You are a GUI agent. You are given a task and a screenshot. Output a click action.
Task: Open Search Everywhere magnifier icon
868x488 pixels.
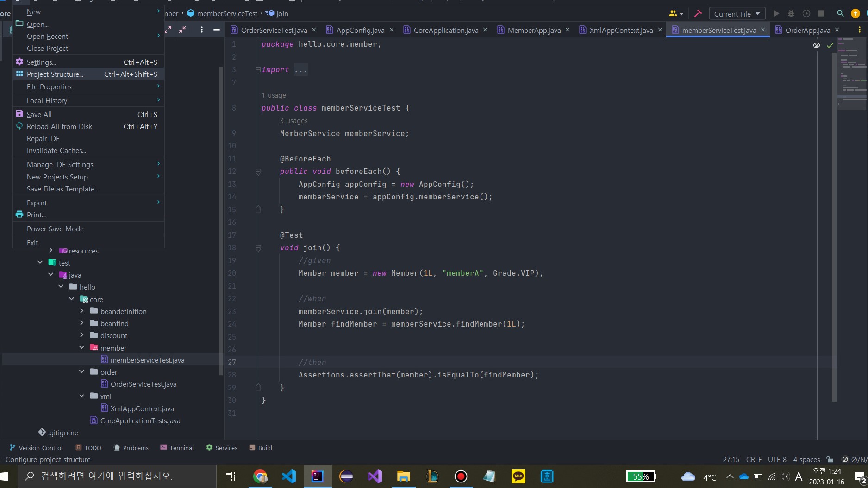click(840, 14)
